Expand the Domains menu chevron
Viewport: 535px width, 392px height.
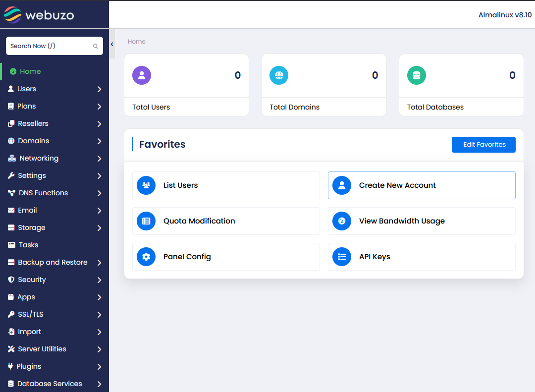pyautogui.click(x=99, y=141)
